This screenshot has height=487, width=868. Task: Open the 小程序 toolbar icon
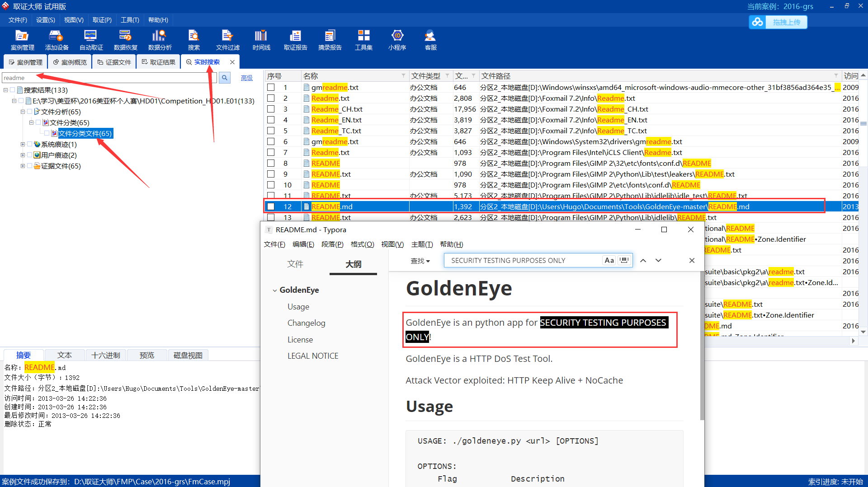click(x=397, y=40)
